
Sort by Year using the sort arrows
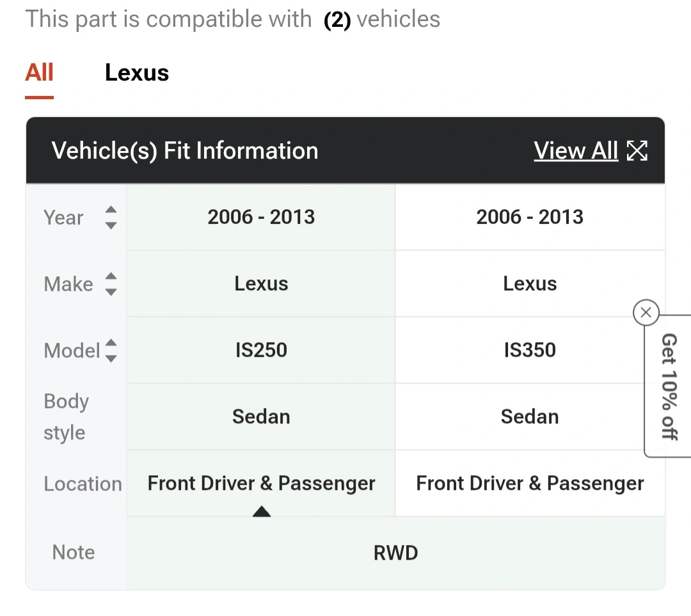[111, 217]
